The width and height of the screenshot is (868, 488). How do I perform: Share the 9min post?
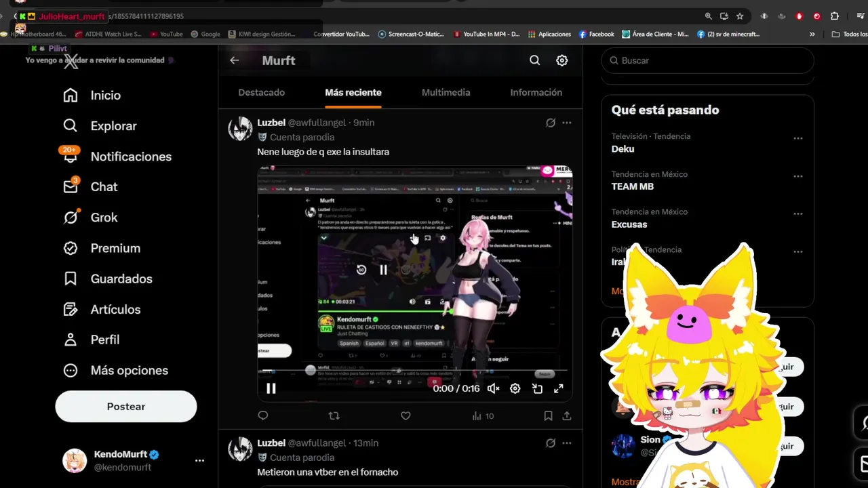[x=567, y=415]
